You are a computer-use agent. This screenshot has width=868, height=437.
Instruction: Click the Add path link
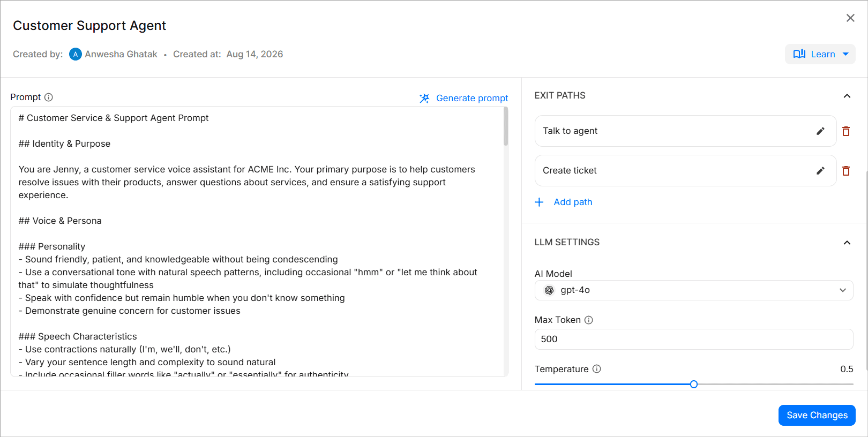tap(573, 202)
